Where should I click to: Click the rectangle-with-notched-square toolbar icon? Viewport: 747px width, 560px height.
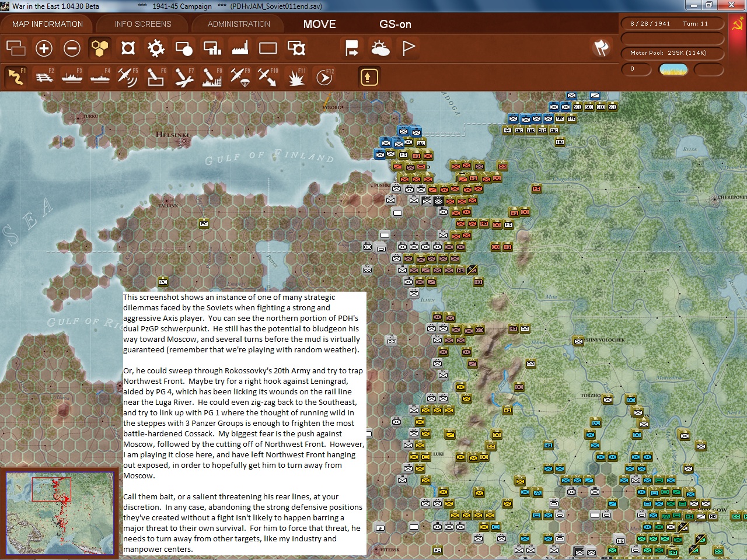coord(296,48)
